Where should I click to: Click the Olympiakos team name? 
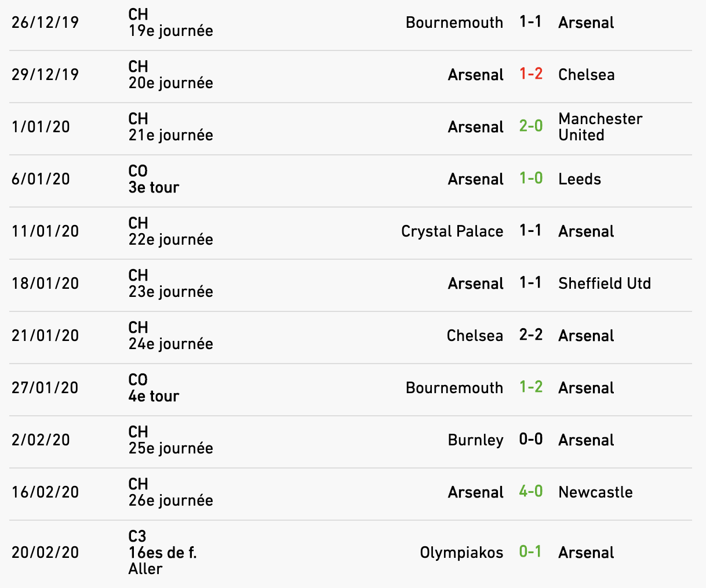coord(461,553)
